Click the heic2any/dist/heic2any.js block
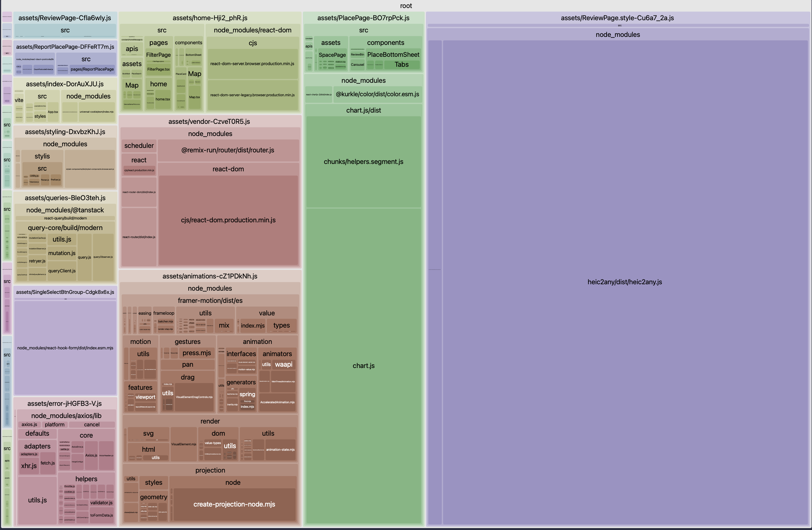This screenshot has height=530, width=812. pos(624,282)
